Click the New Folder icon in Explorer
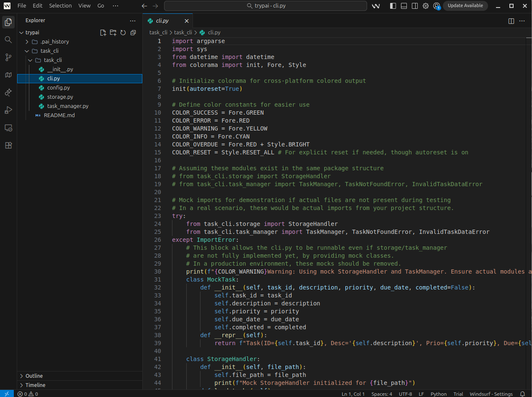The height and width of the screenshot is (397, 532). (x=113, y=33)
